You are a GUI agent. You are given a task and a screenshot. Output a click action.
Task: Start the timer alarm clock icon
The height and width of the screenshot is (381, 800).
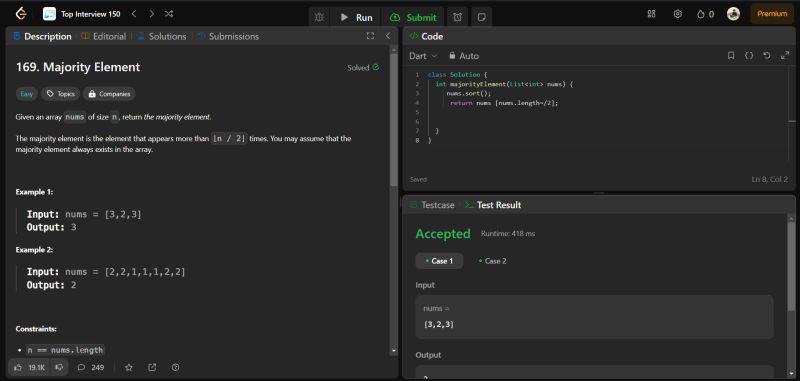click(x=458, y=17)
